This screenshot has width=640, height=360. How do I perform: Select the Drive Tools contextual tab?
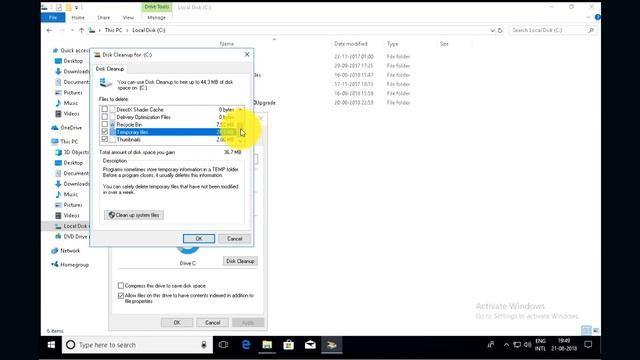tap(157, 7)
